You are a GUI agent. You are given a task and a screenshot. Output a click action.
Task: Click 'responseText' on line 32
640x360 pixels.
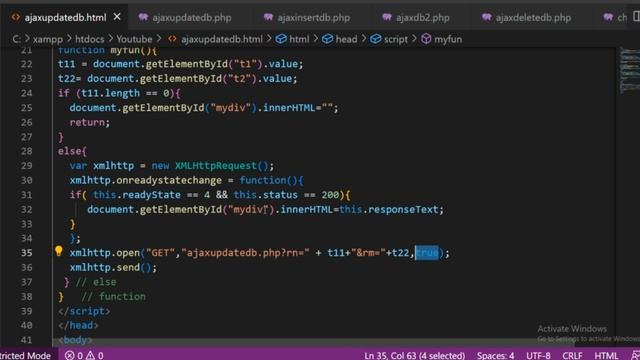pyautogui.click(x=403, y=209)
